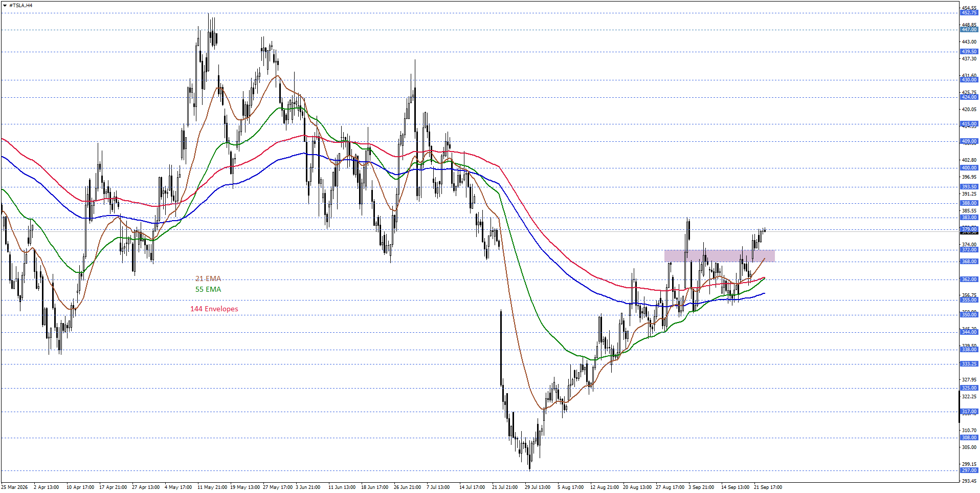Click the 297.00 horizontal line price tag

(969, 470)
